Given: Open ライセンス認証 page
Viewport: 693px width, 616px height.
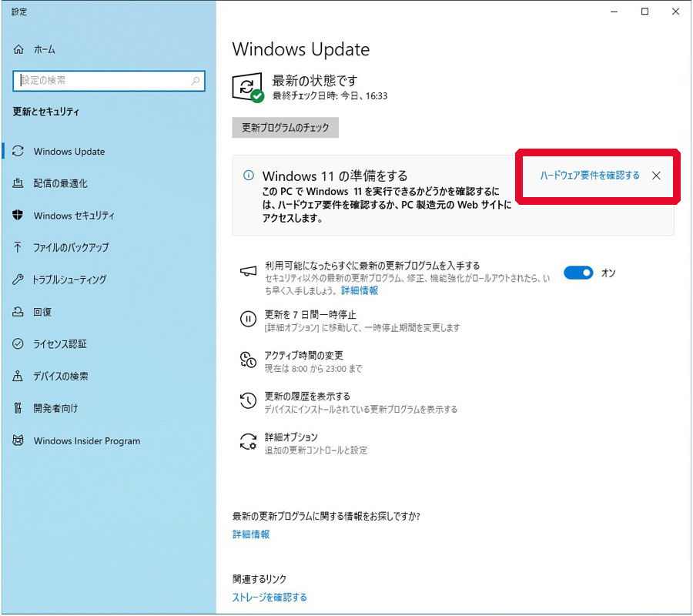Looking at the screenshot, I should [60, 343].
